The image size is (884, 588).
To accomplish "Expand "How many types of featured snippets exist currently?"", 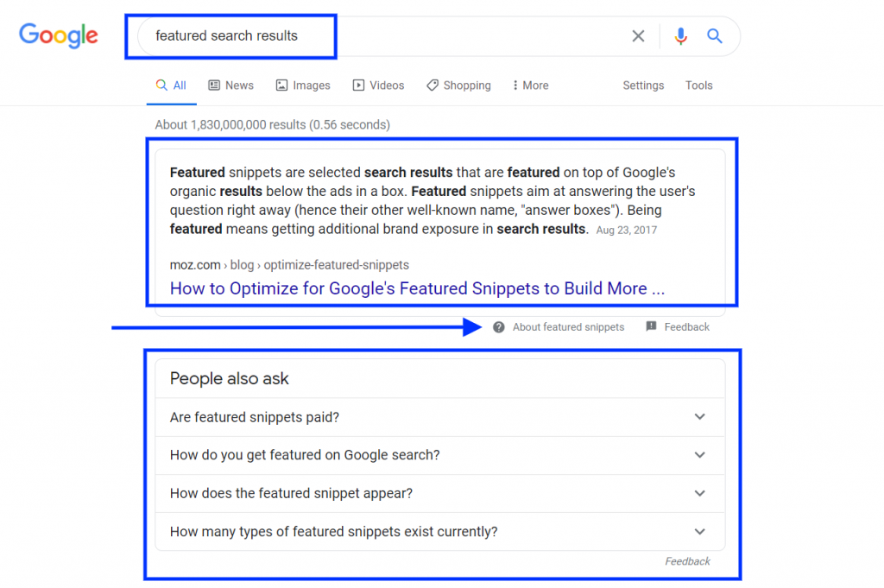I will pos(439,532).
